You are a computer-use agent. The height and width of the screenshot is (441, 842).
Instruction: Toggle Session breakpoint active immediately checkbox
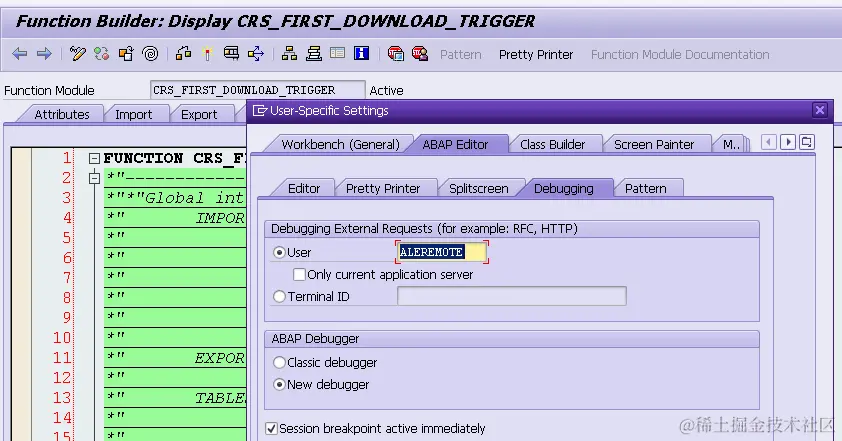click(272, 429)
